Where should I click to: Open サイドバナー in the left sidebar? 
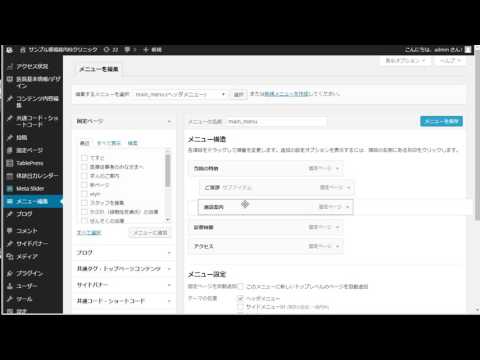point(33,244)
